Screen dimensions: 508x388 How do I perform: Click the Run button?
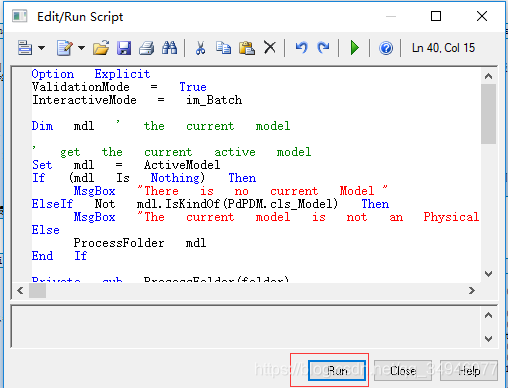coord(337,370)
